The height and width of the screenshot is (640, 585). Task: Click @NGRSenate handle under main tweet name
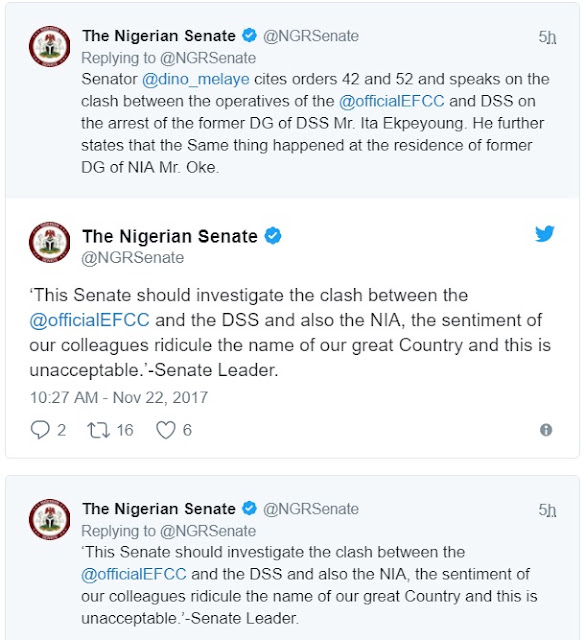pos(133,258)
